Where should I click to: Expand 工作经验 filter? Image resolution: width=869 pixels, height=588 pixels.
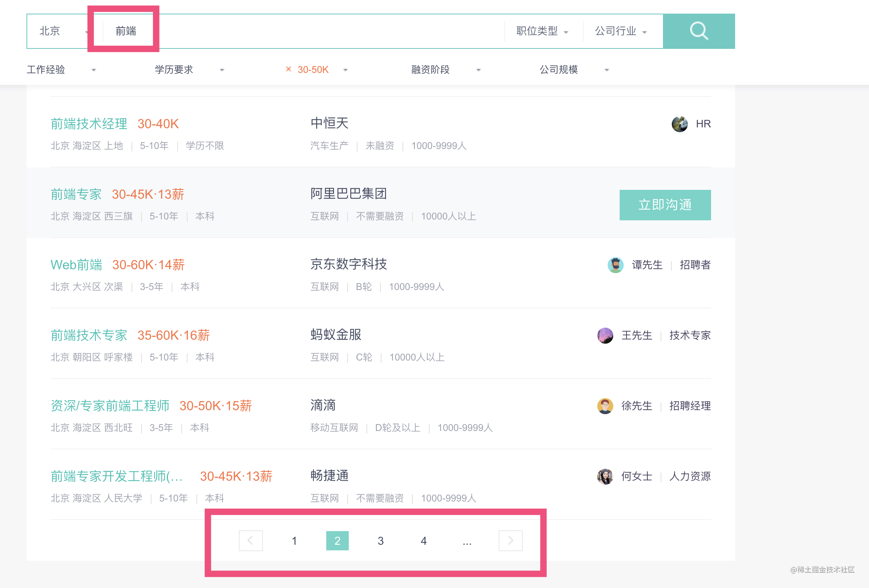click(x=61, y=70)
